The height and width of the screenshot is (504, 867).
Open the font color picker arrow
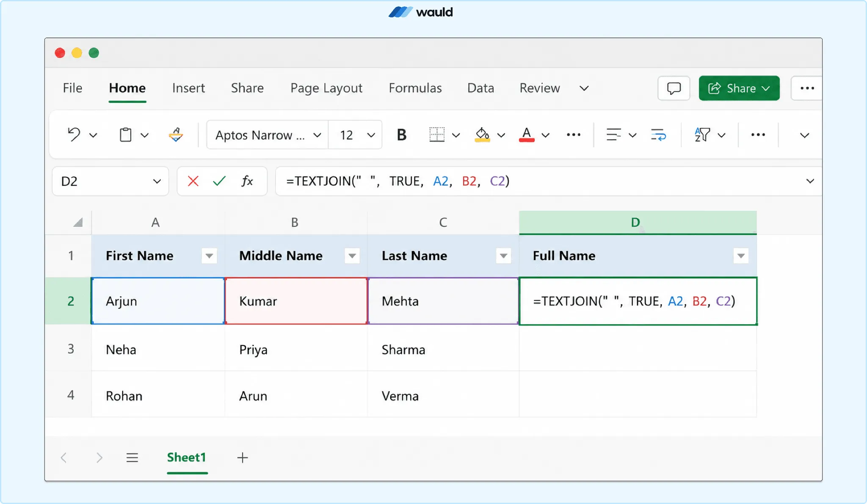point(546,135)
